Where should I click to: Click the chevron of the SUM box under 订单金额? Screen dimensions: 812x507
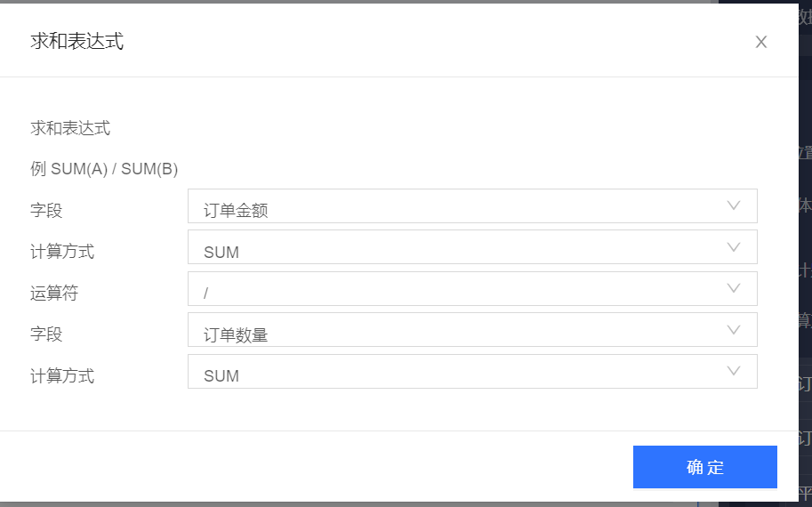pos(734,247)
